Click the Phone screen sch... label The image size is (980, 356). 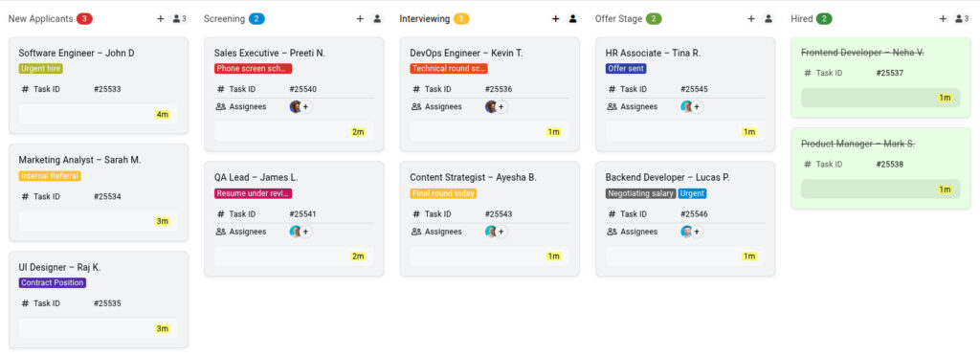[253, 69]
